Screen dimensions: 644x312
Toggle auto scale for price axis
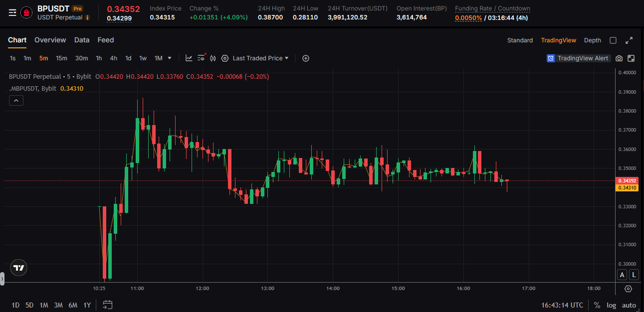[628, 305]
